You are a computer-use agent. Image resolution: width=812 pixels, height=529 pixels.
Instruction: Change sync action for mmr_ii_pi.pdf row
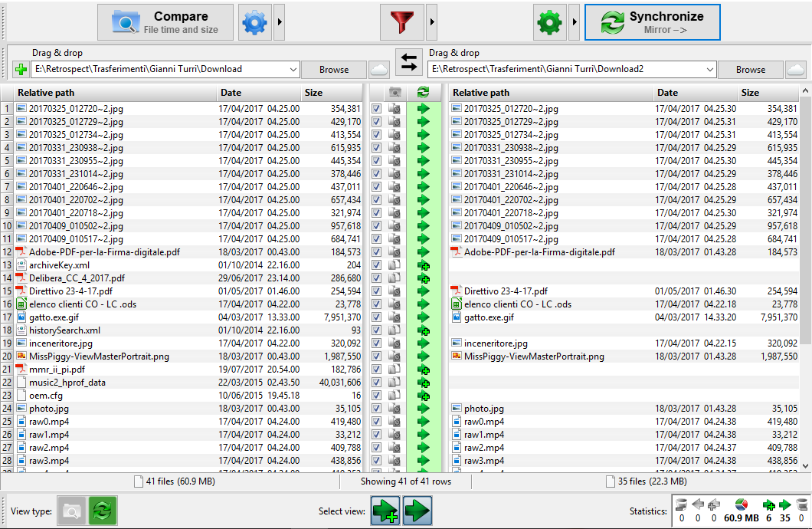click(424, 370)
